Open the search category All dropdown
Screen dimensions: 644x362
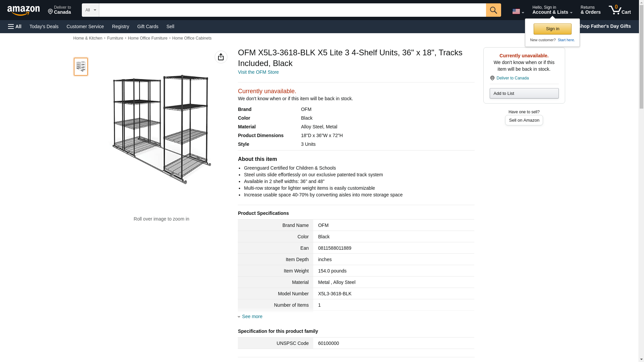(x=90, y=10)
